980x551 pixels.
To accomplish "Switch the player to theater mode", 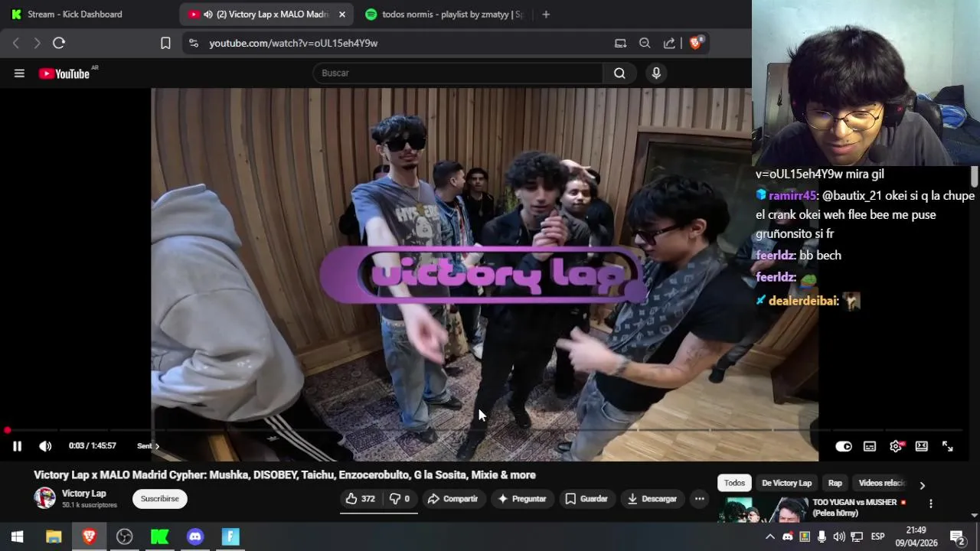I will 922,446.
